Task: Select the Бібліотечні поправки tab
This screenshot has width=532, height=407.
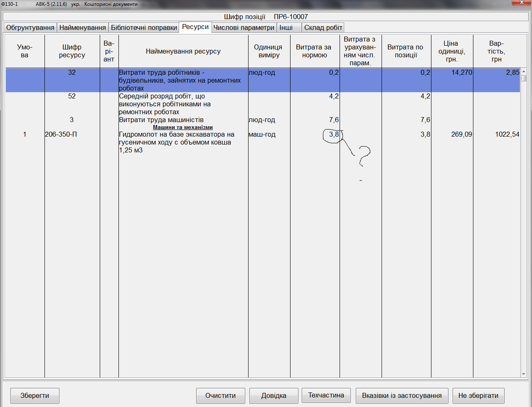Action: point(144,27)
